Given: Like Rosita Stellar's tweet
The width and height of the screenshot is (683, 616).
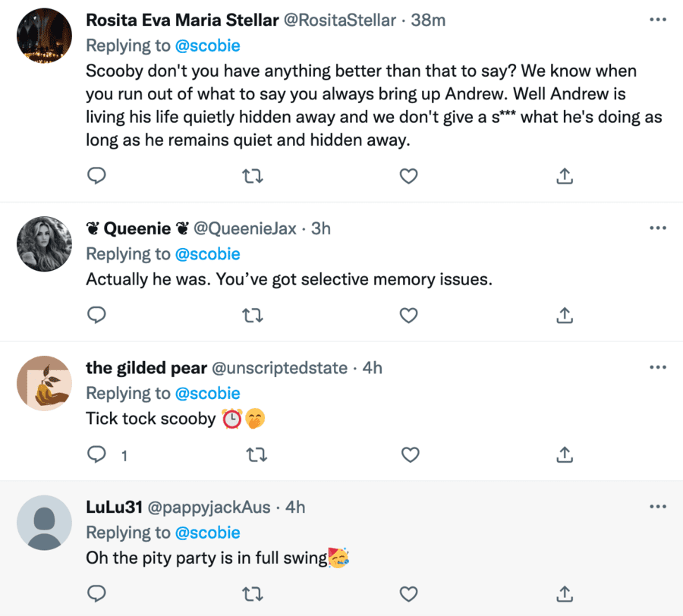Looking at the screenshot, I should pos(408,176).
